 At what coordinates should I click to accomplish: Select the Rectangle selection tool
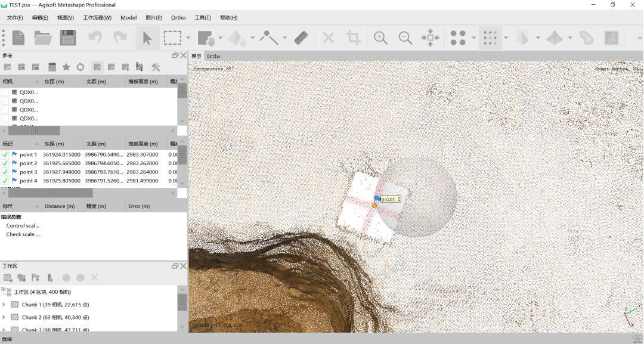[x=172, y=38]
